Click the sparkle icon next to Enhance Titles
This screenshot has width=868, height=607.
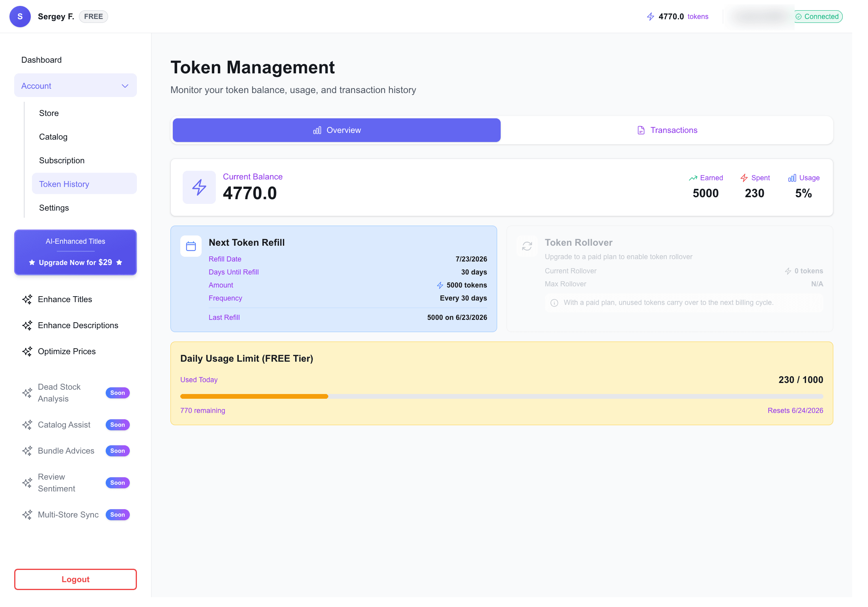(27, 299)
